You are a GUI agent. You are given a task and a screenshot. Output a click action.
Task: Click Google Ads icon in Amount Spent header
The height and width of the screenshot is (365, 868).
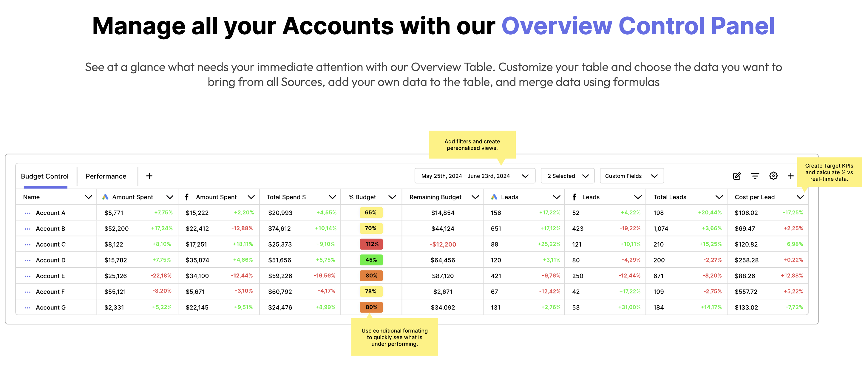[106, 197]
